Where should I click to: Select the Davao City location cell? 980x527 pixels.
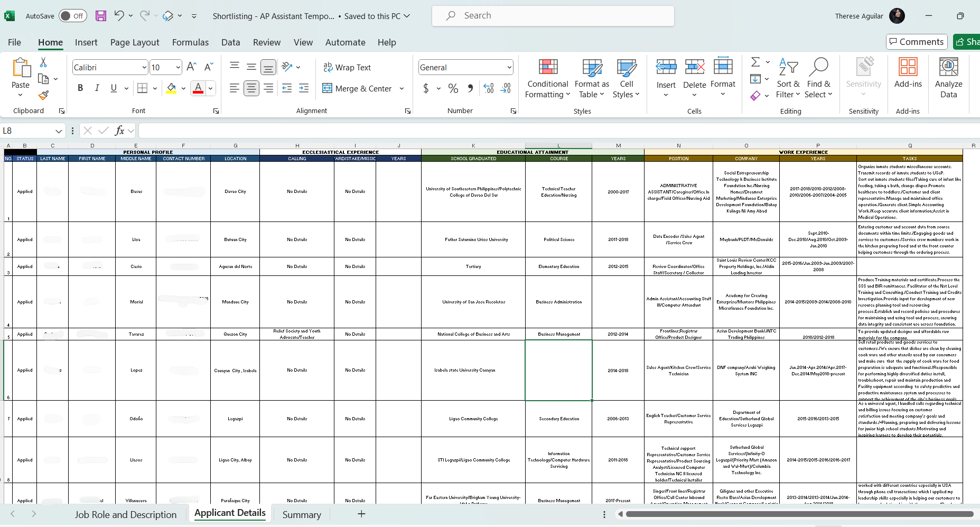[235, 191]
